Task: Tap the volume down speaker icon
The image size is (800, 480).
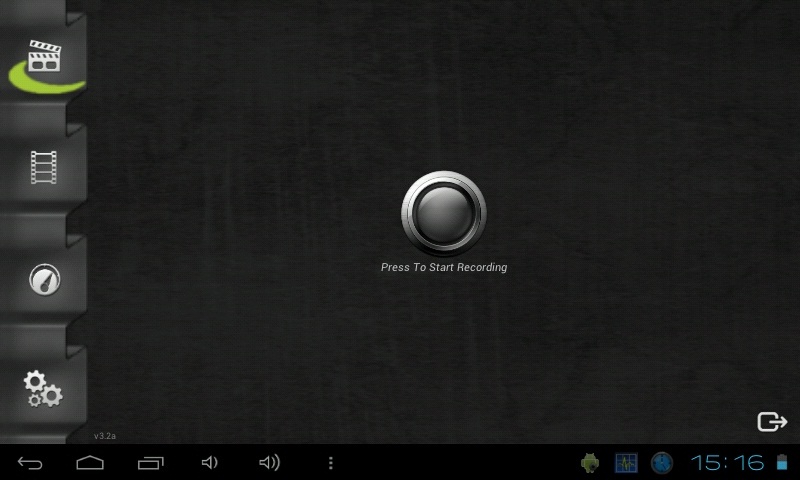Action: click(x=209, y=463)
